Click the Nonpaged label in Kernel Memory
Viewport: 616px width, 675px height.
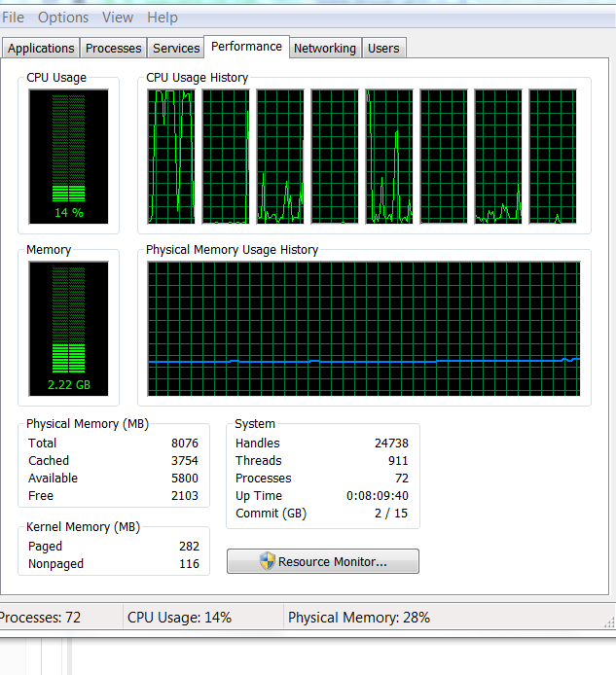point(56,564)
